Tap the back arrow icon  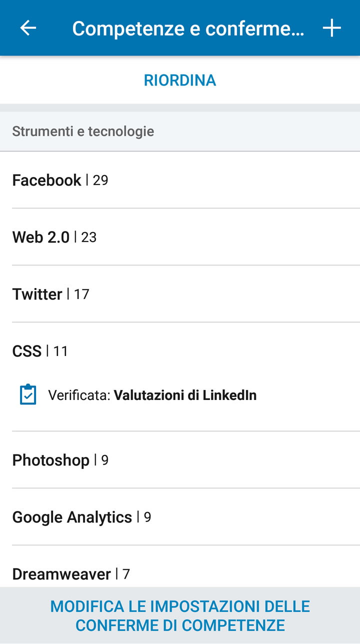click(28, 28)
